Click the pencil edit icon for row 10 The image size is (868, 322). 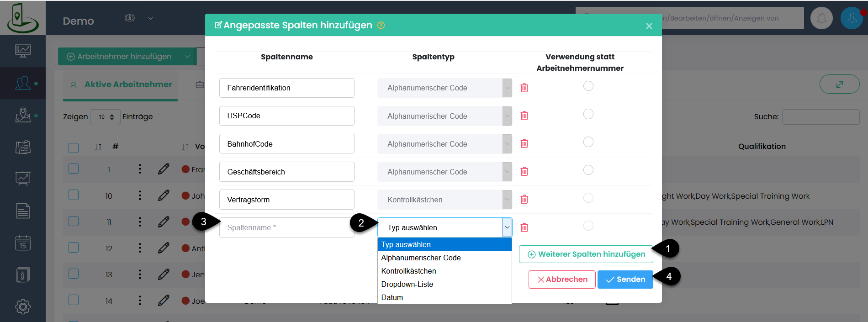[164, 195]
